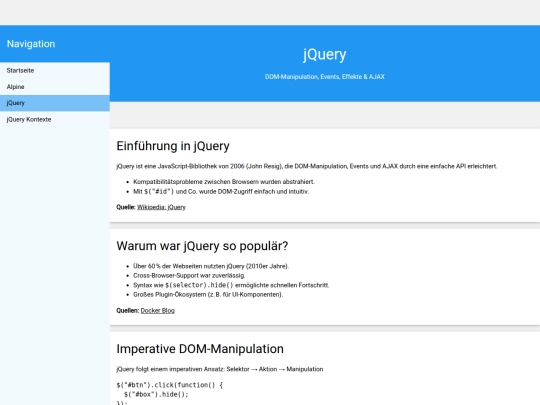Click paragraph starting jQuery ist eine JavaScript-Bibliothek
The height and width of the screenshot is (405, 540).
pyautogui.click(x=307, y=166)
